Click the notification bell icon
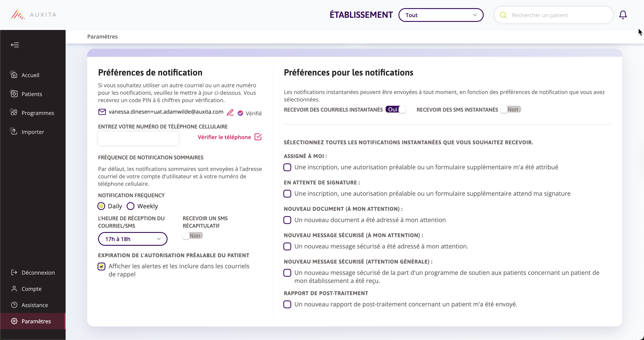Image resolution: width=644 pixels, height=340 pixels. tap(623, 15)
